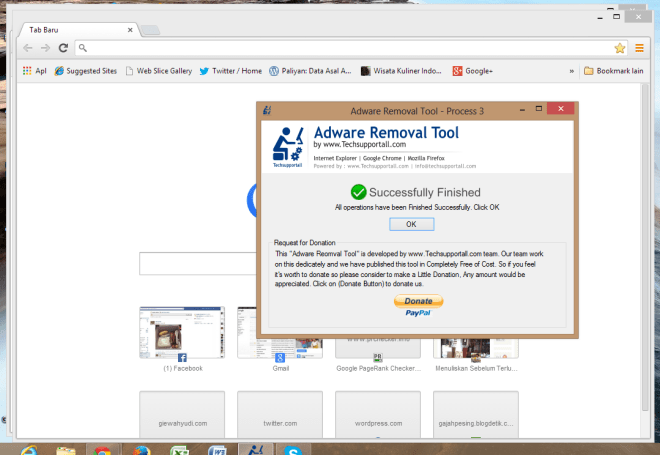660x455 pixels.
Task: Open the wordpress.com tile
Action: click(378, 415)
